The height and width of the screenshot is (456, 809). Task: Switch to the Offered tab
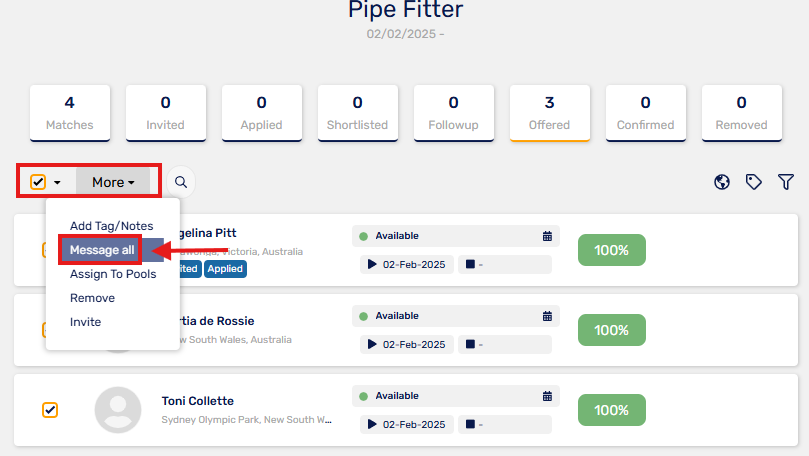549,113
